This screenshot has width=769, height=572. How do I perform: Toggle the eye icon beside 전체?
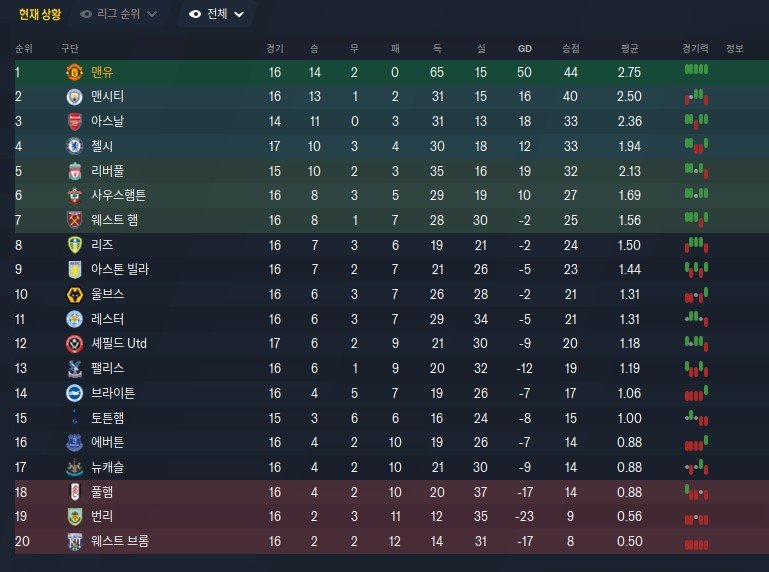[195, 14]
